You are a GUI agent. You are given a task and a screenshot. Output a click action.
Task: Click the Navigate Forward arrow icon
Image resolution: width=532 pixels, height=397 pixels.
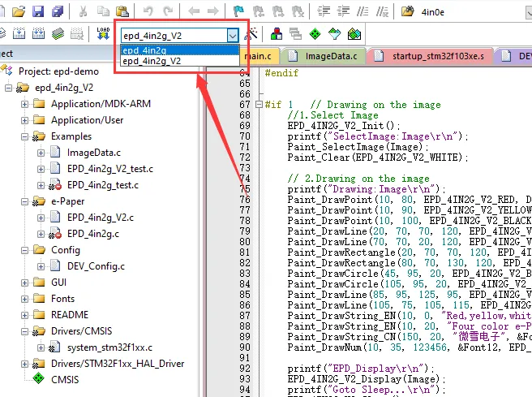[213, 12]
